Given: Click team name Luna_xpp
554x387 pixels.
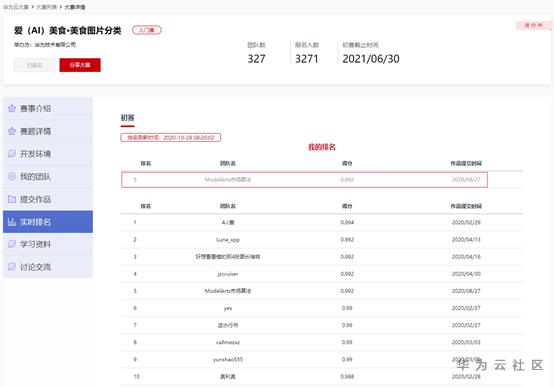Looking at the screenshot, I should [228, 240].
